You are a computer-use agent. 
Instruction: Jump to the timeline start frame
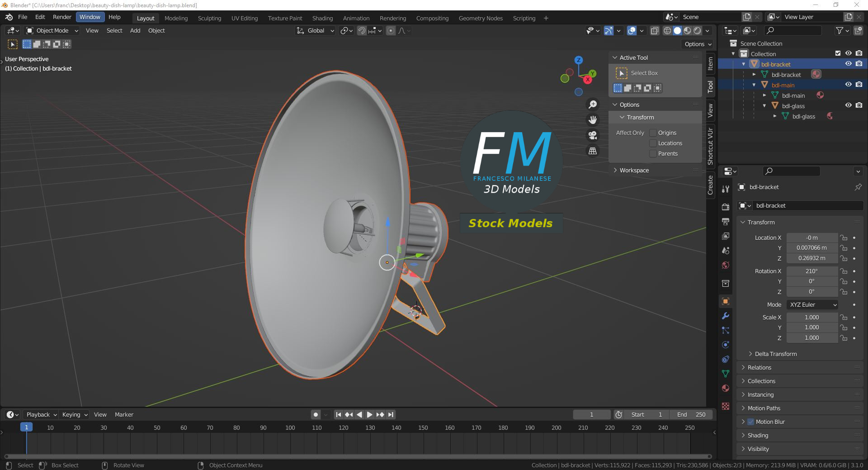338,415
